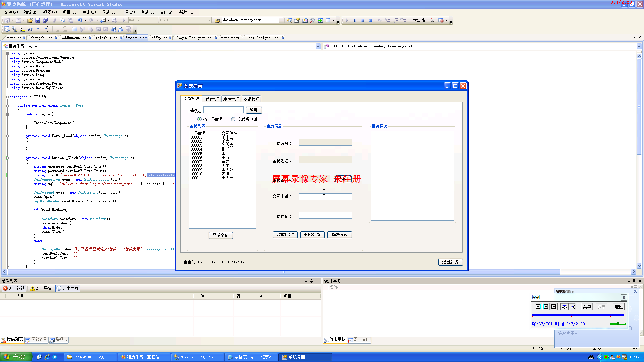Toggle a bookmark with the bookmark icon

75,29
